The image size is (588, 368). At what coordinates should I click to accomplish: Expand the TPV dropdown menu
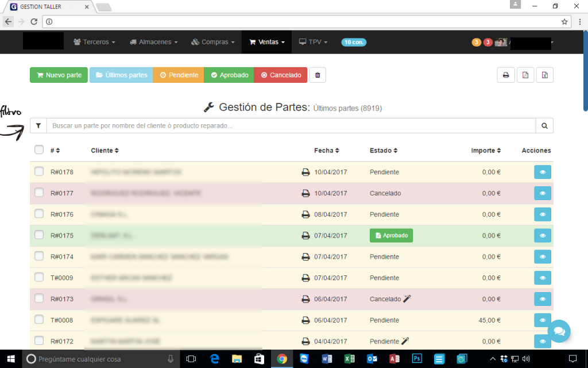313,42
